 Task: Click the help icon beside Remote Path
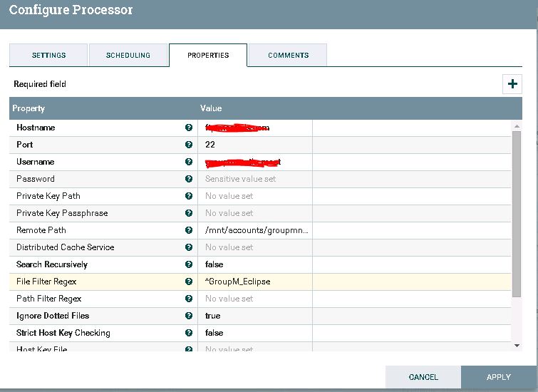(189, 230)
